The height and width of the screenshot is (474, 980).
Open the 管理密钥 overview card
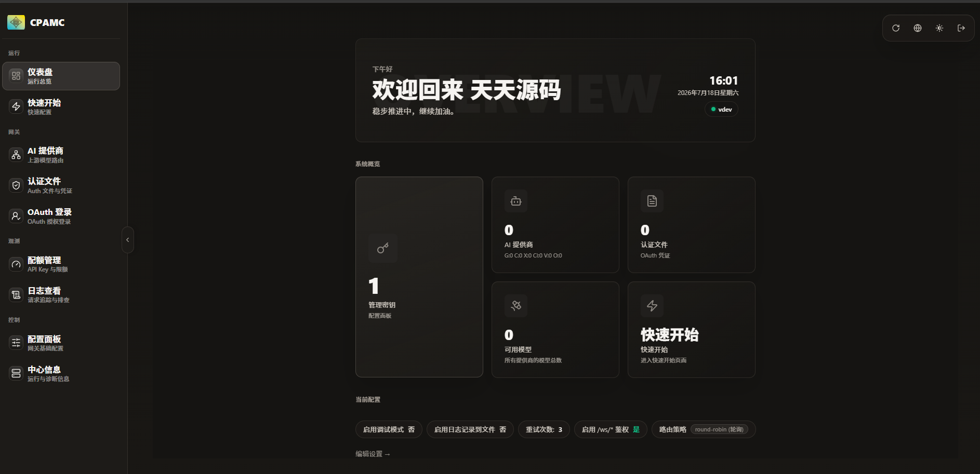(419, 277)
